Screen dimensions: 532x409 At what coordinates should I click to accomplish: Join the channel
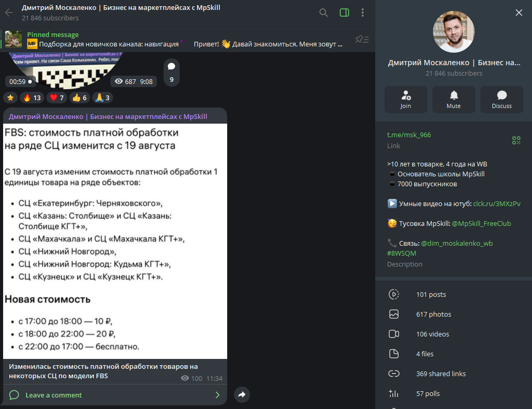(405, 100)
